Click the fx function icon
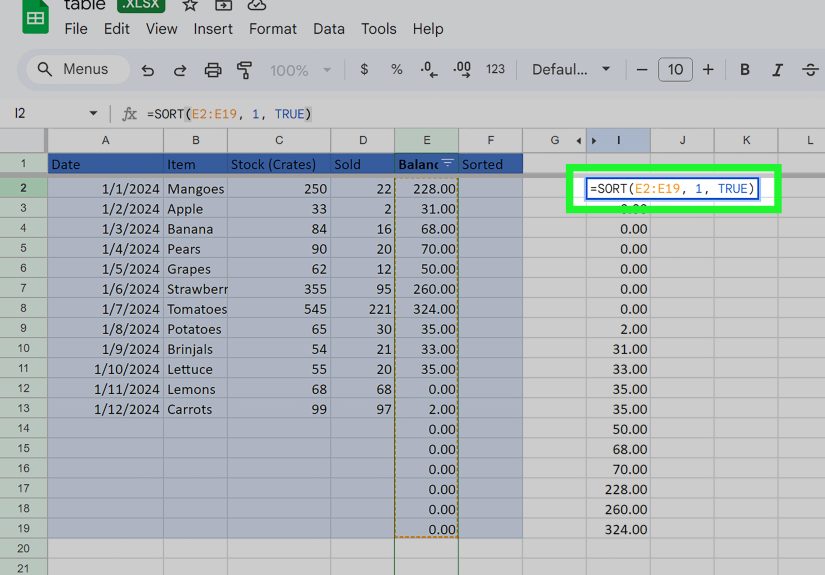The width and height of the screenshot is (825, 575). [x=129, y=114]
